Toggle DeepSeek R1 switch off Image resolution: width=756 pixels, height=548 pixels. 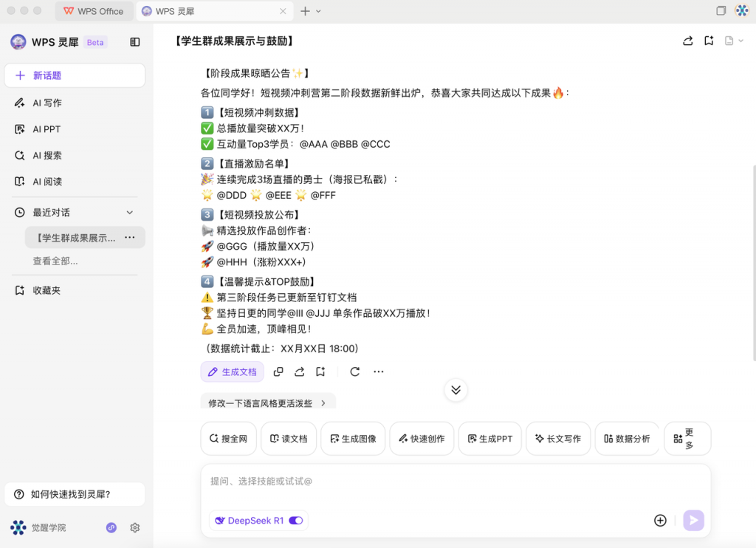click(295, 521)
